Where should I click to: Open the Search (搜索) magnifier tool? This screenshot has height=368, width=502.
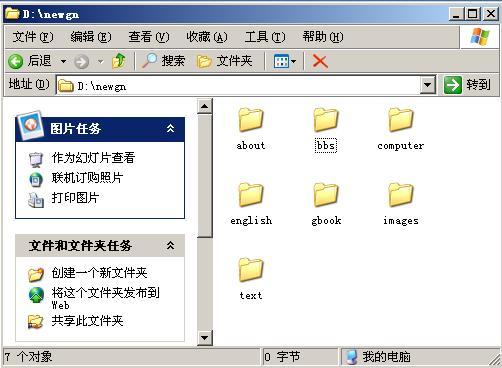click(x=163, y=61)
